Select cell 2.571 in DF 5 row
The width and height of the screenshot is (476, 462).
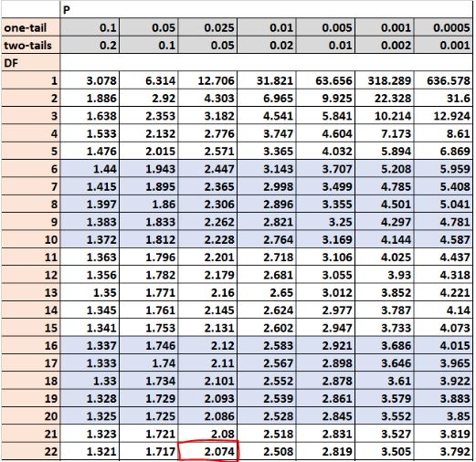207,152
